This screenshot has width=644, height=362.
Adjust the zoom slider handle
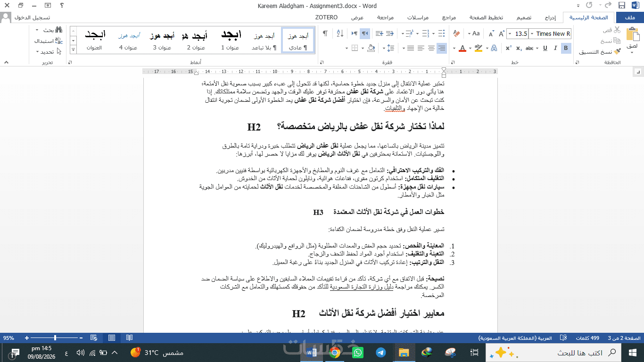coord(55,338)
